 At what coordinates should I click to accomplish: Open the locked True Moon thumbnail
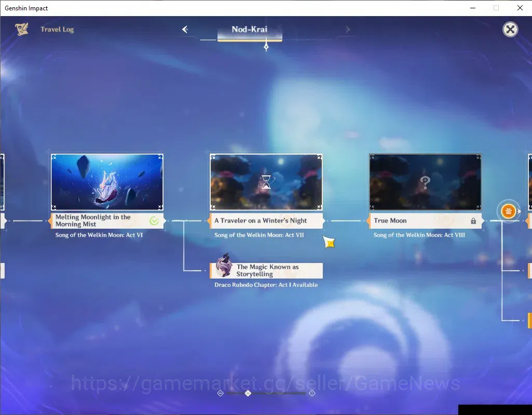tap(425, 182)
